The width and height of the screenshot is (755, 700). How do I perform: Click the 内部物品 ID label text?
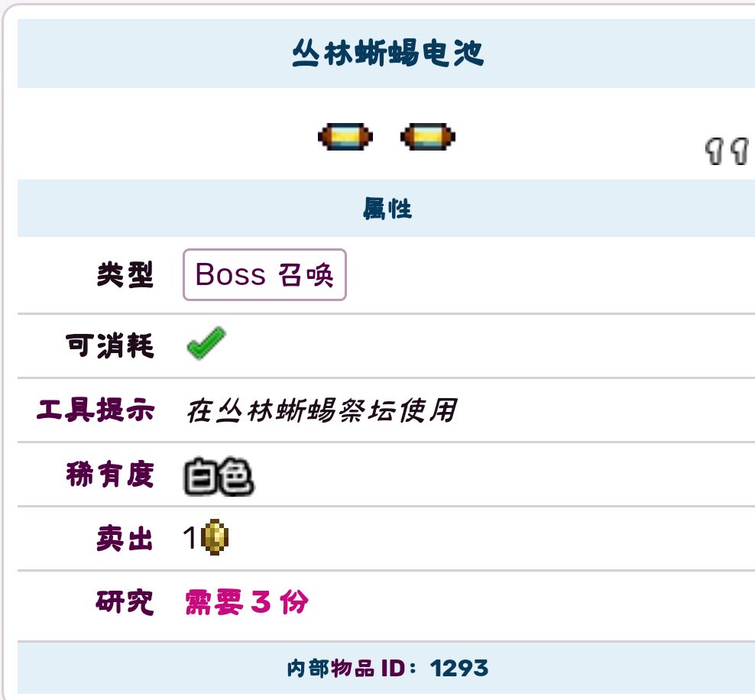332,669
